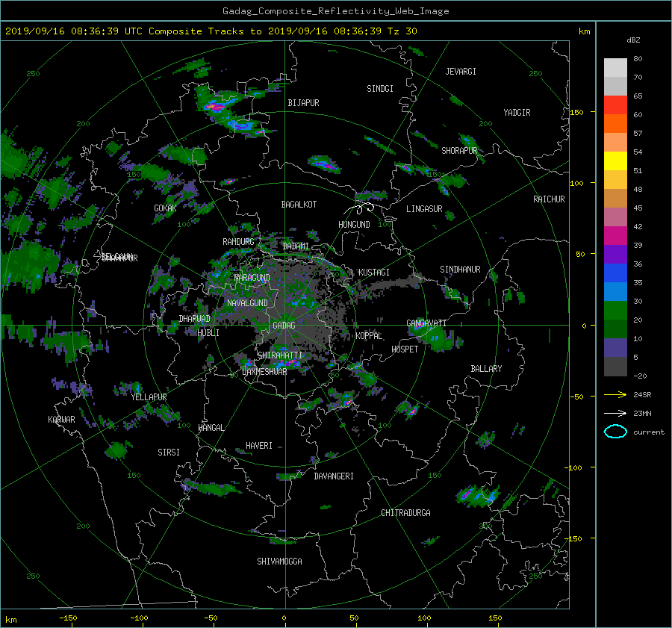The height and width of the screenshot is (628, 672).
Task: Click the BADAMI city label
Action: click(296, 246)
